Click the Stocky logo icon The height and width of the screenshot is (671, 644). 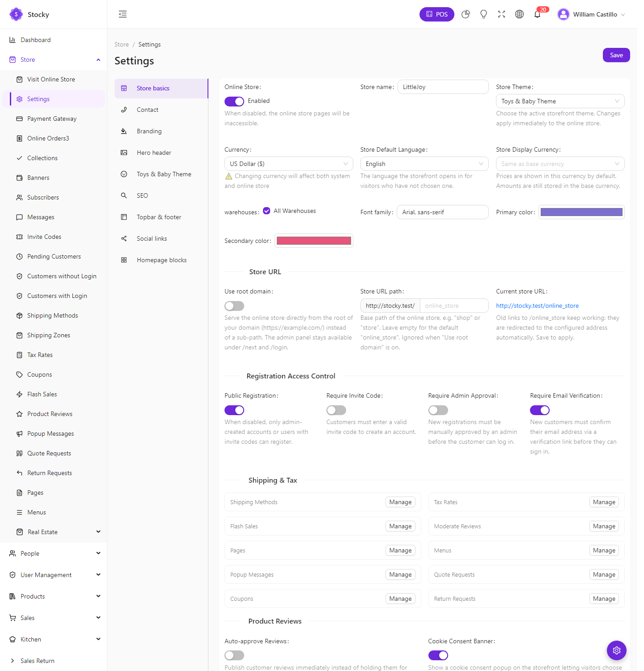click(16, 14)
